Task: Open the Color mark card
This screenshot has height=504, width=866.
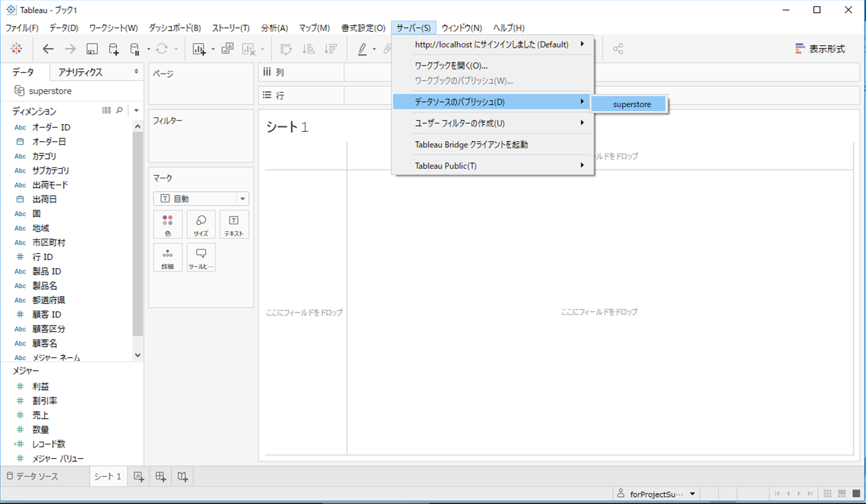Action: 168,224
